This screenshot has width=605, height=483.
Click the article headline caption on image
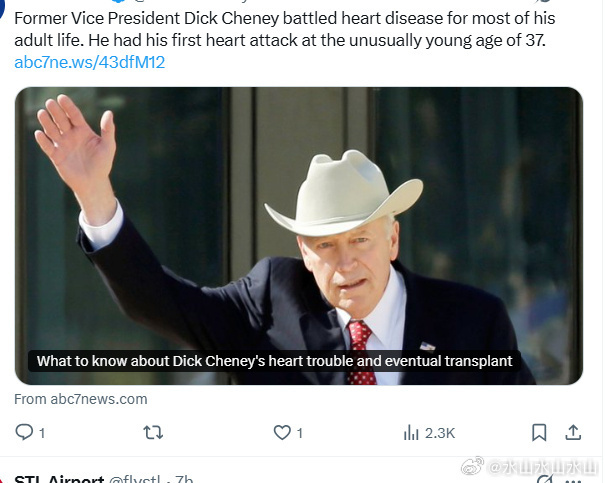coord(274,361)
